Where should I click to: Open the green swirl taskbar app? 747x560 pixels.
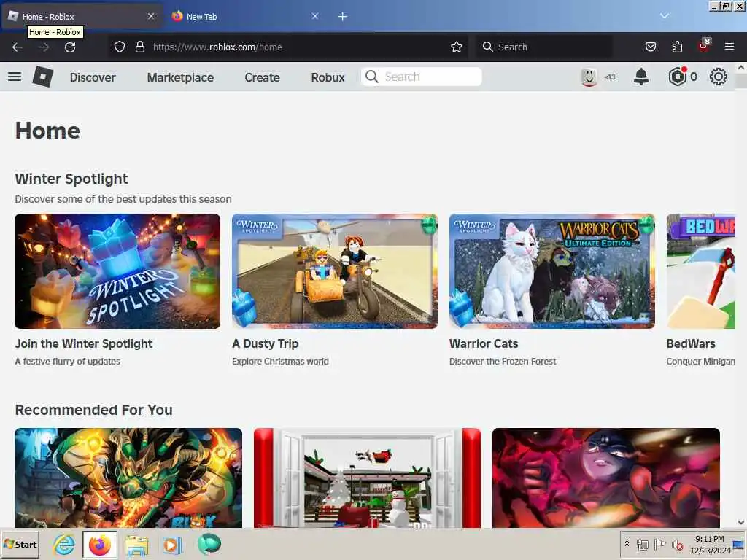coord(209,544)
